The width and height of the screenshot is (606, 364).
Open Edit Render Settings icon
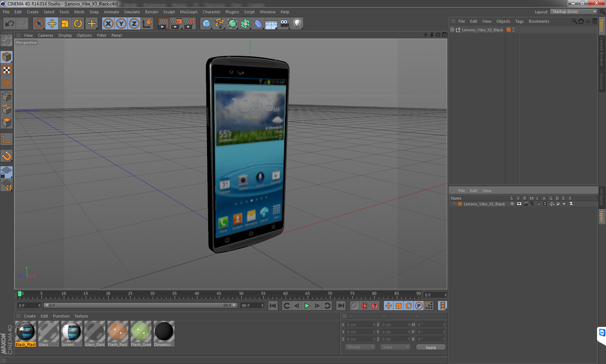tap(190, 24)
